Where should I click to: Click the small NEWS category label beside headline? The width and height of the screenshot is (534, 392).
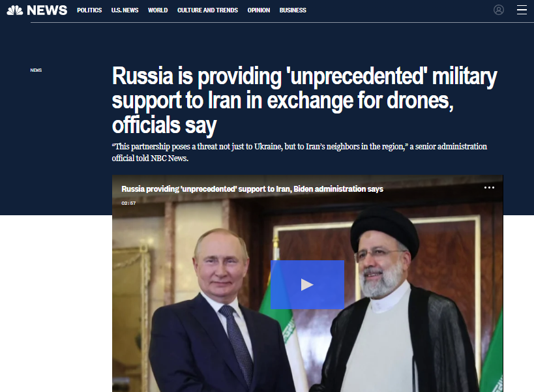(x=36, y=70)
